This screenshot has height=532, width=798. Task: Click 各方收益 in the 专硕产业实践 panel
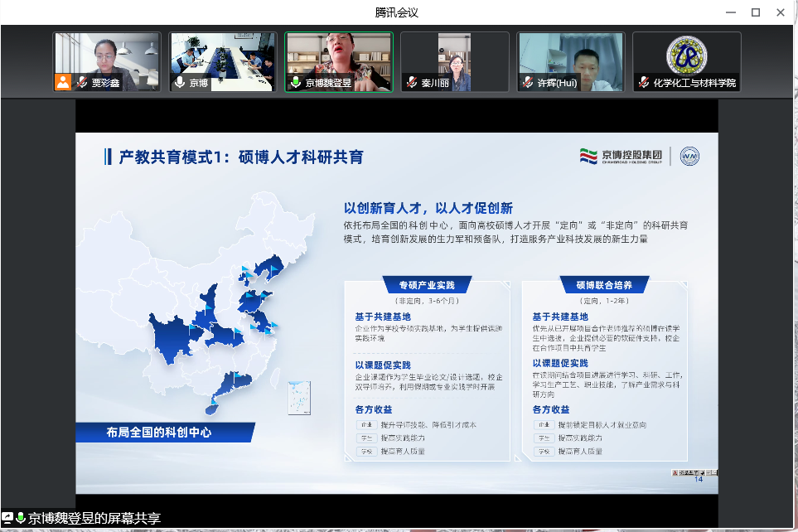(x=374, y=409)
